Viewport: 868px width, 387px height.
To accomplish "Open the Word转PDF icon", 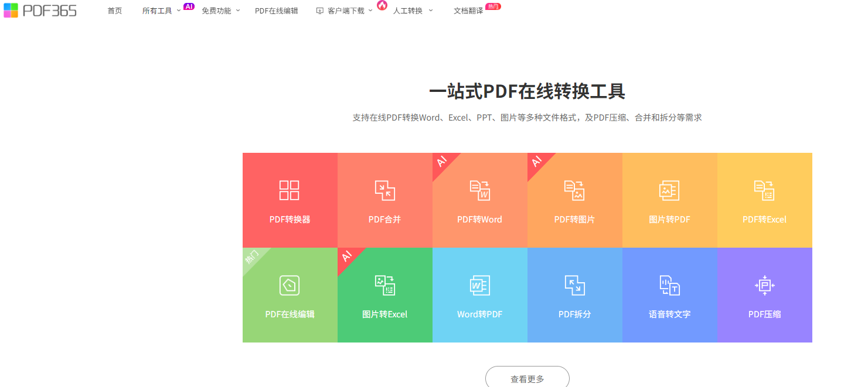I will coord(479,285).
